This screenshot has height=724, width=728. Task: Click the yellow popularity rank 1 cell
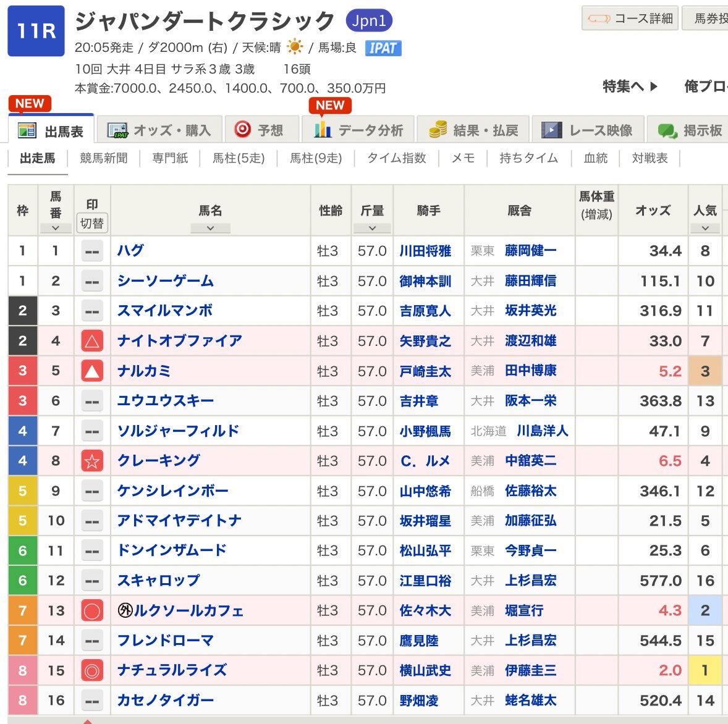(705, 670)
